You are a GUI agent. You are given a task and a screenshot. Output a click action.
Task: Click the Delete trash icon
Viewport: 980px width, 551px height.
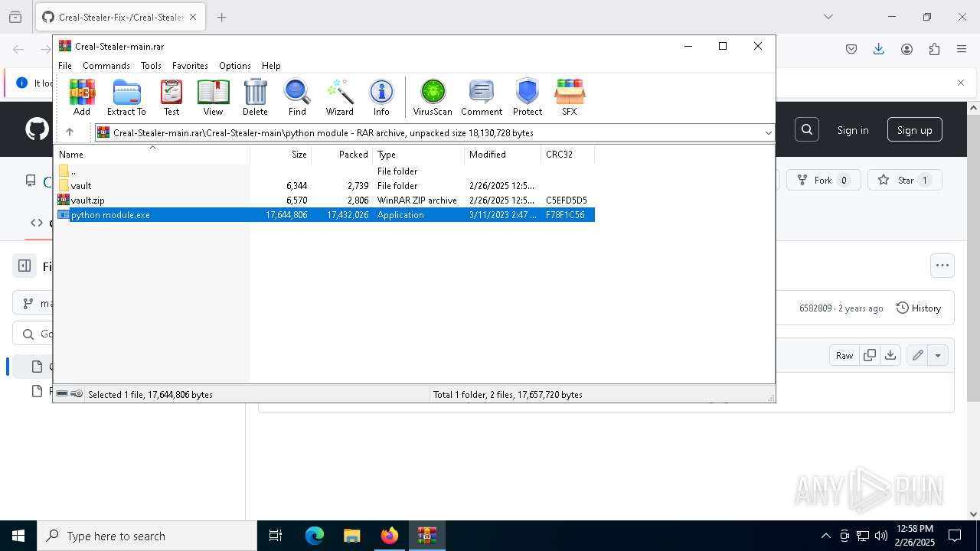255,97
